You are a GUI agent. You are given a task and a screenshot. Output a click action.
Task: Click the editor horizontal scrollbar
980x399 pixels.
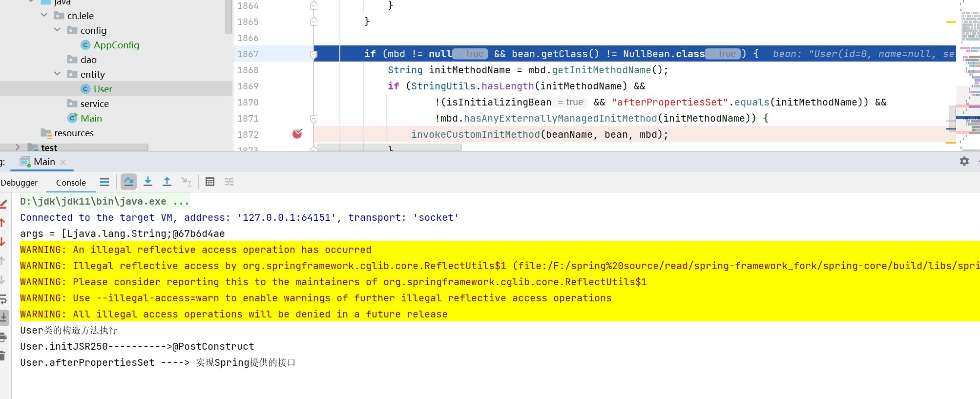point(389,147)
